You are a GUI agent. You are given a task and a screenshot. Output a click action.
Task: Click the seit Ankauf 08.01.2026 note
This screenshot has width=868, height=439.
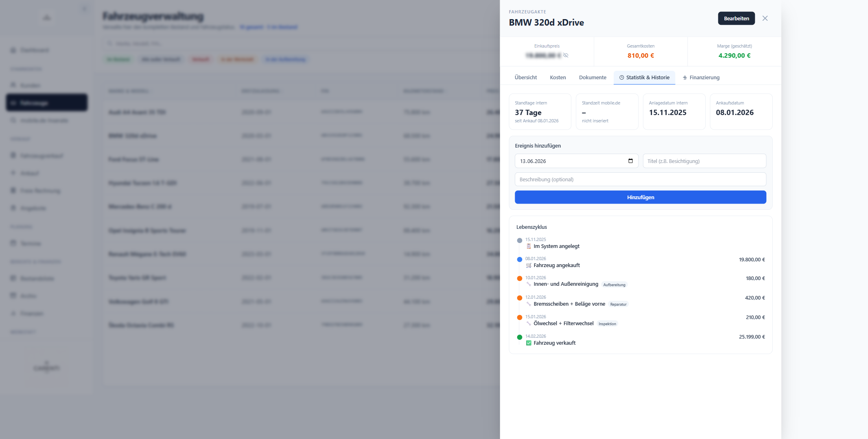click(536, 121)
